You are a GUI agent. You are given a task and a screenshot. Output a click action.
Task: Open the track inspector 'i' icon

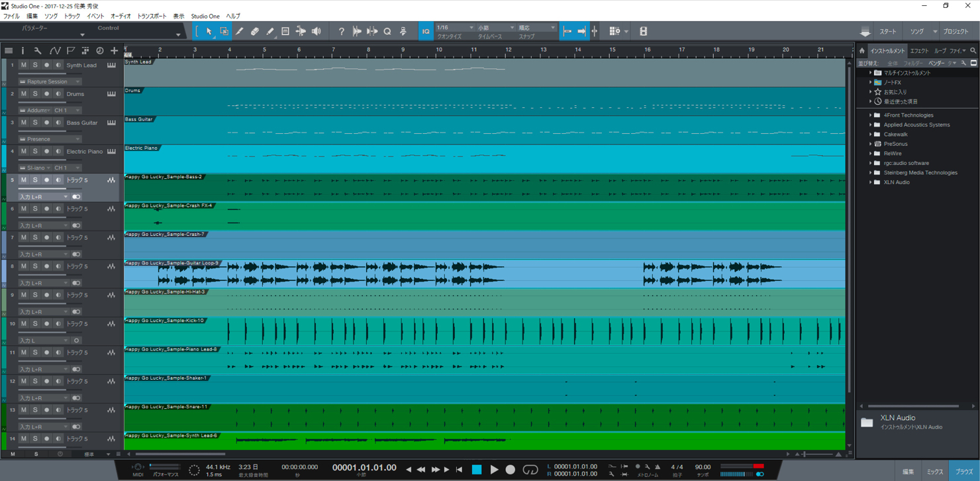tap(23, 51)
